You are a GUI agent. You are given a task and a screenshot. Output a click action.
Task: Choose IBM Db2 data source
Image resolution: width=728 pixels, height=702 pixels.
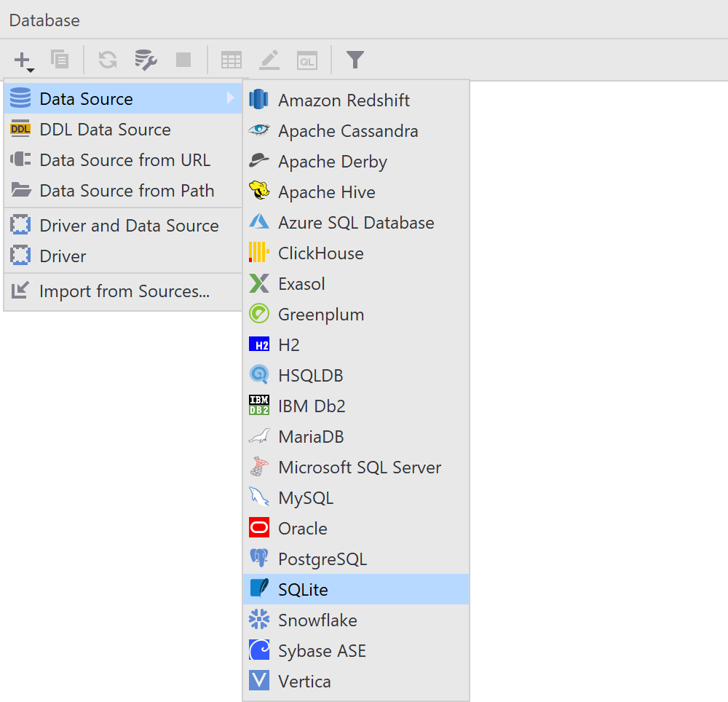[x=356, y=406]
